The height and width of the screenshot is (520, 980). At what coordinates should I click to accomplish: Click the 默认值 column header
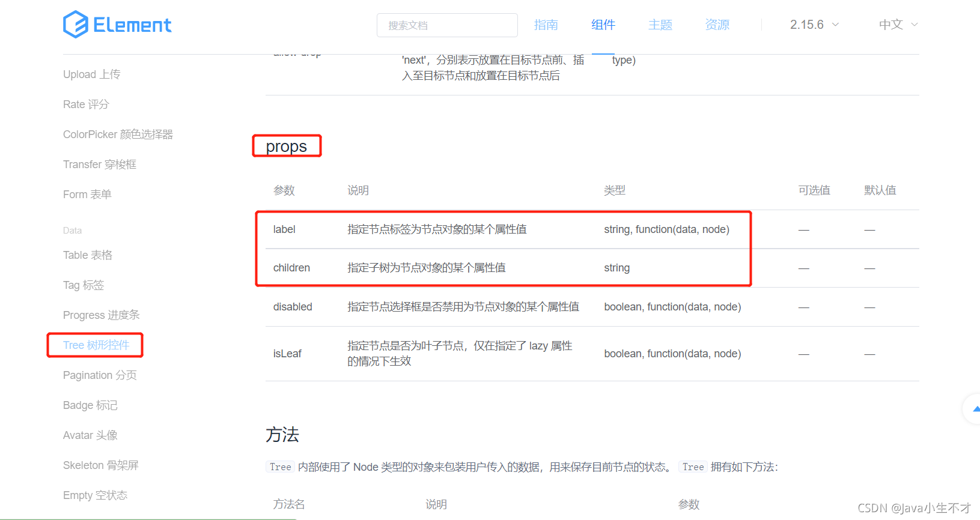click(880, 190)
